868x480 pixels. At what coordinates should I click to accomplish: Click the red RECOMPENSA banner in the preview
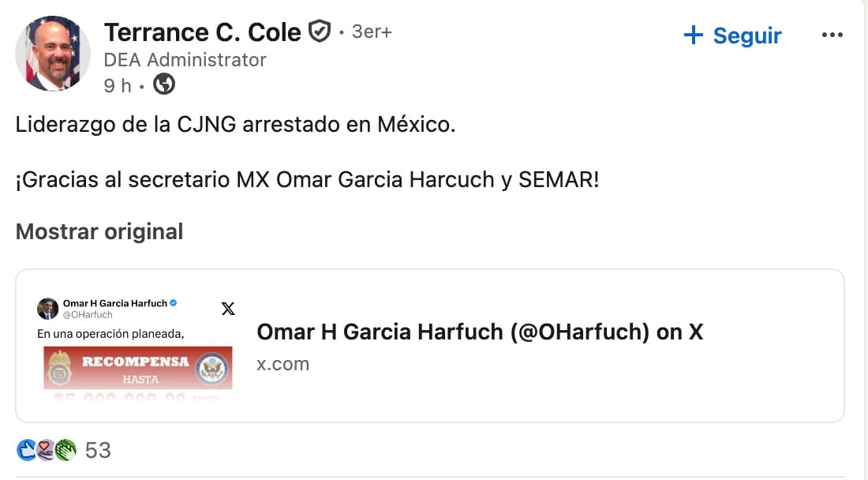point(137,366)
